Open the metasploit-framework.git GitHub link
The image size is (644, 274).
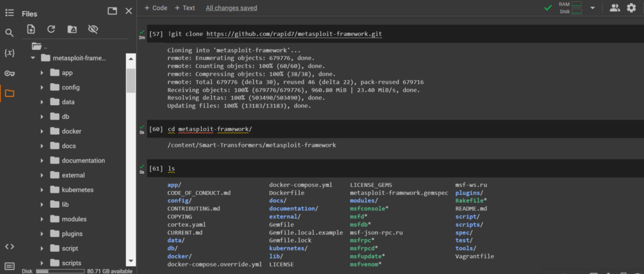pyautogui.click(x=294, y=34)
